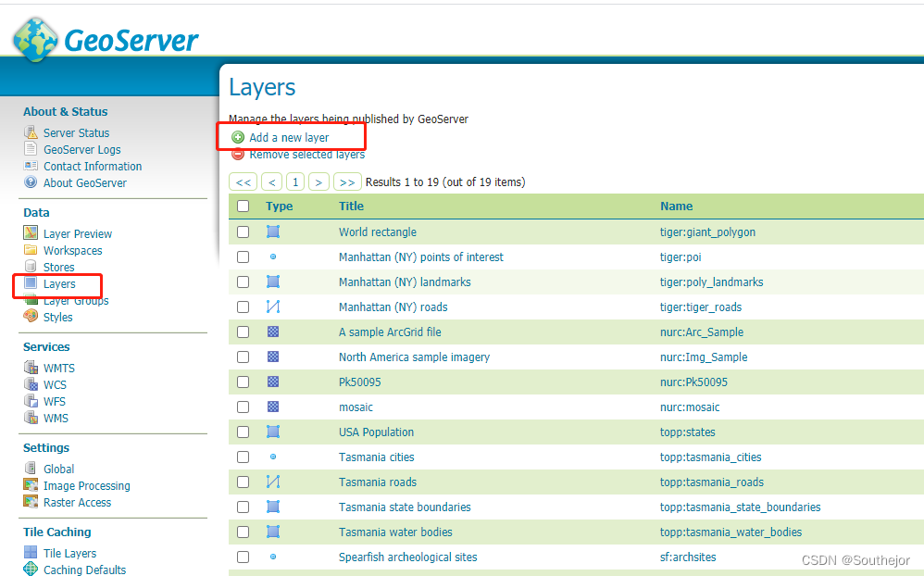Open the Layers menu item in sidebar
Viewport: 924px width, 576px height.
click(59, 283)
